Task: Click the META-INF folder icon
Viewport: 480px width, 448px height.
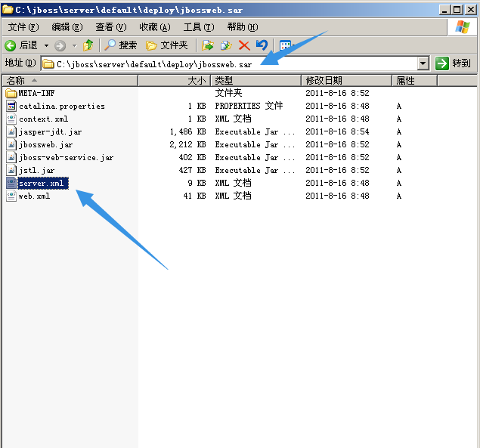Action: point(11,93)
